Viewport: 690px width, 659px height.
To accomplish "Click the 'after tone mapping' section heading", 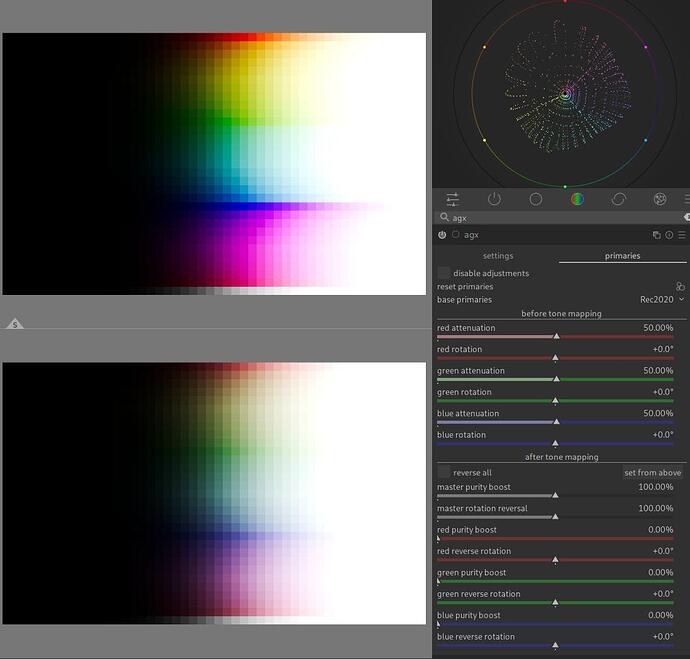I will tap(561, 457).
